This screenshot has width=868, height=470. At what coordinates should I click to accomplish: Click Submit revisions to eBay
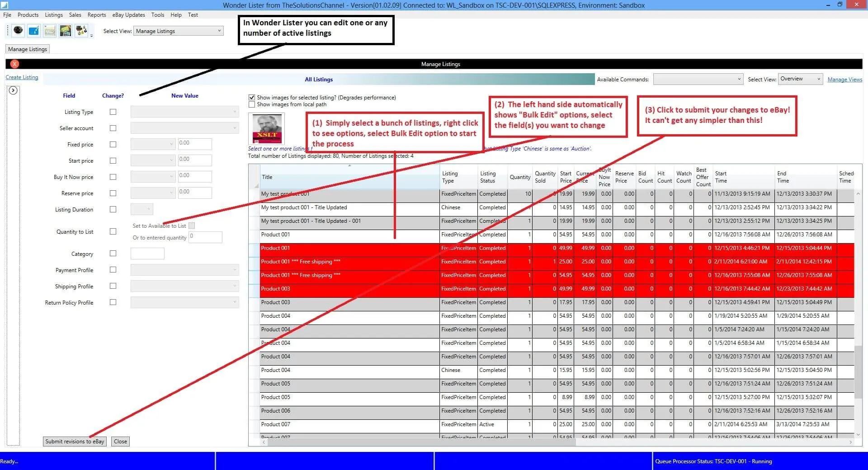[x=74, y=442]
